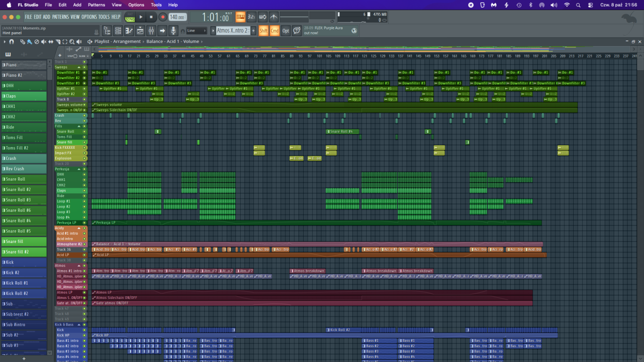
Task: Click the tempo value 140.000
Action: pos(177,17)
